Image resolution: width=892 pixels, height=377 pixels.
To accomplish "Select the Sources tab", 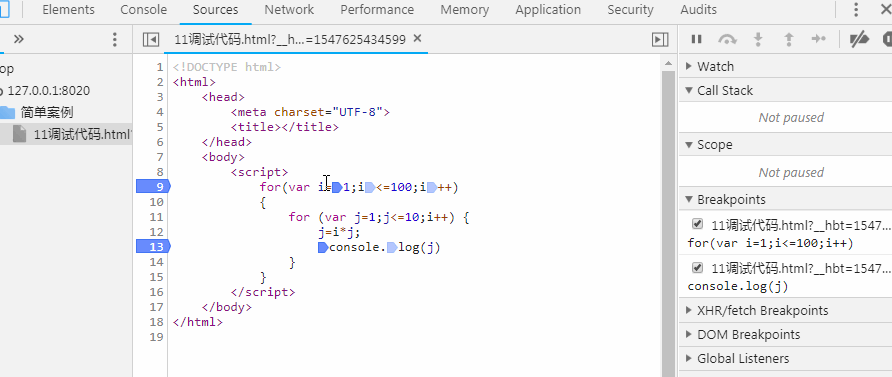I will tap(216, 10).
